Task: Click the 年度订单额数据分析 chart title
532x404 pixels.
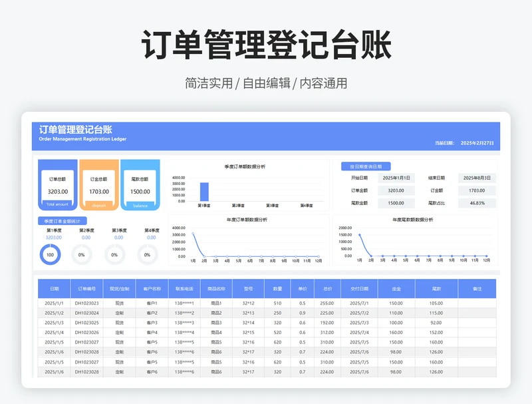Action: pos(247,220)
